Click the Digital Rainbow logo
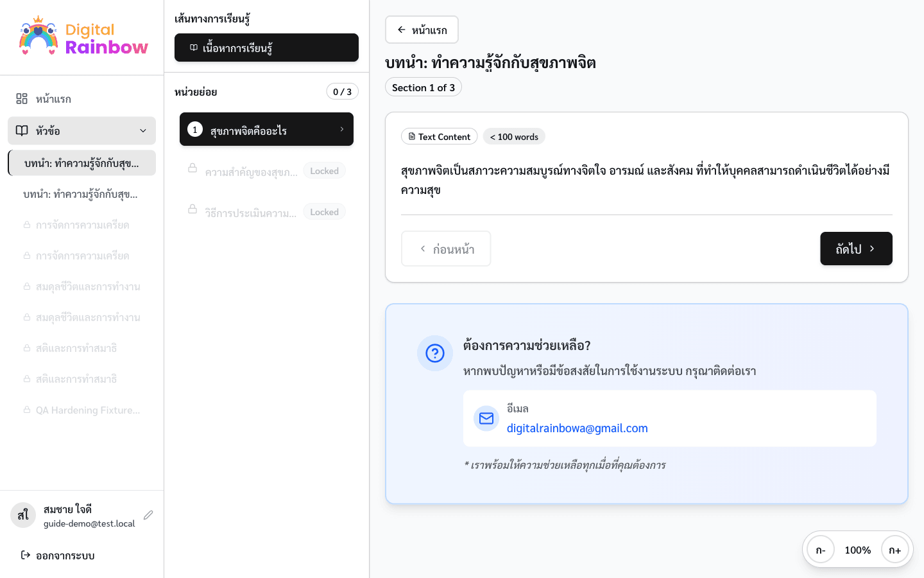Screen dimensions: 924x578 pos(83,37)
